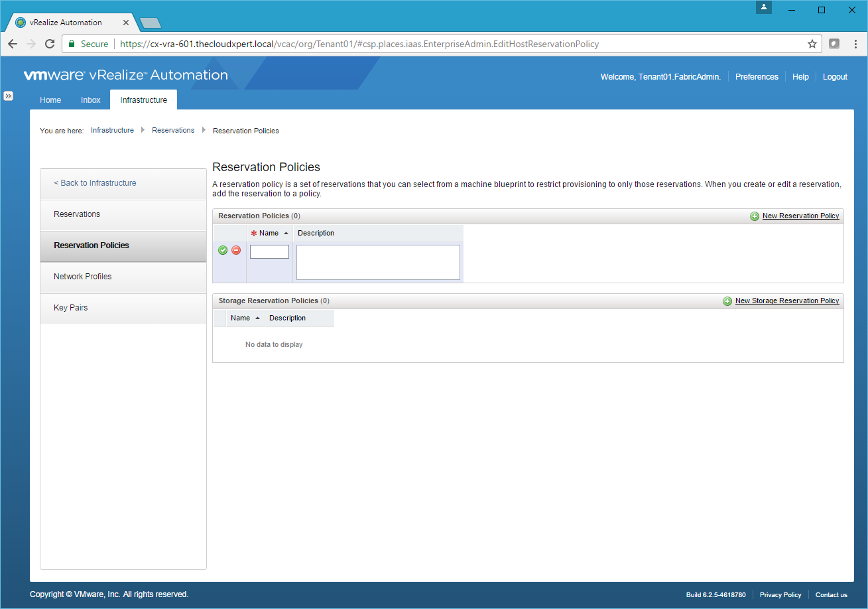The image size is (868, 609).
Task: Click the green plus New Reservation Policy icon
Action: [755, 216]
